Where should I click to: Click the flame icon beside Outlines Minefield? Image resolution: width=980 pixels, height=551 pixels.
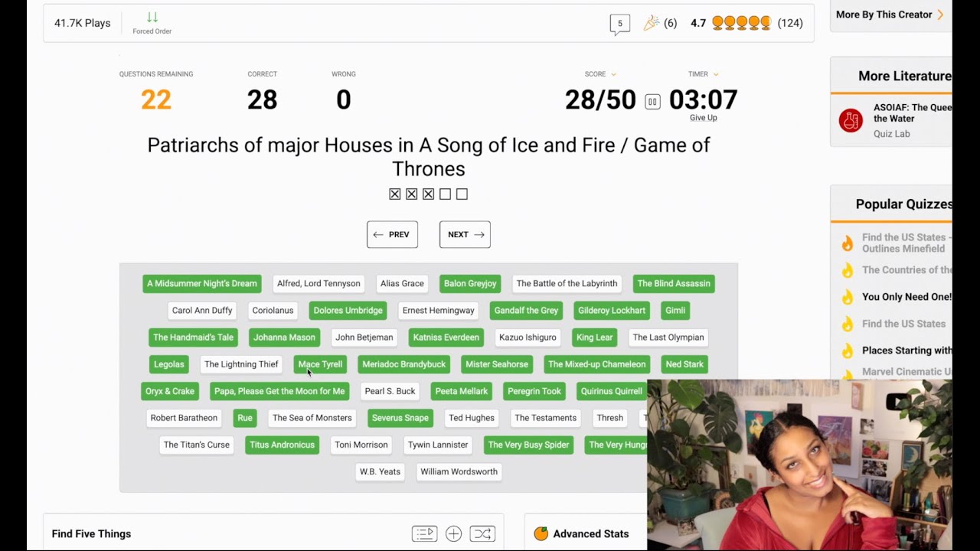coord(848,243)
